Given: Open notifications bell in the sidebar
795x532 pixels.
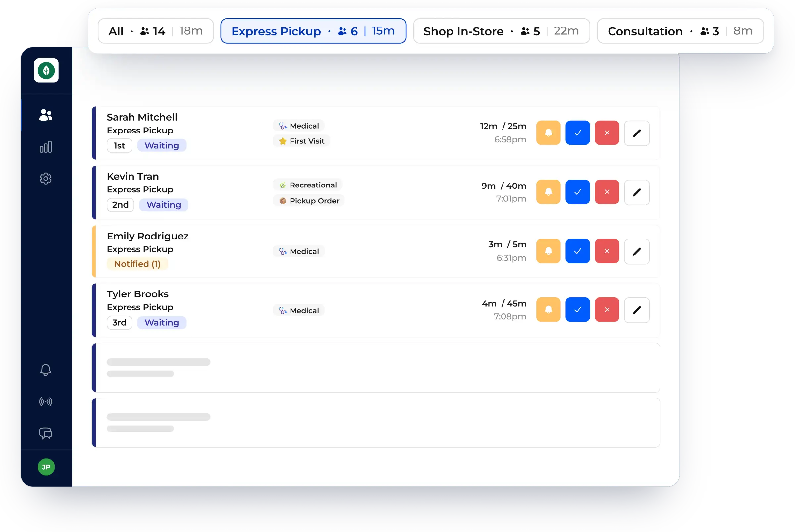Looking at the screenshot, I should pyautogui.click(x=46, y=370).
